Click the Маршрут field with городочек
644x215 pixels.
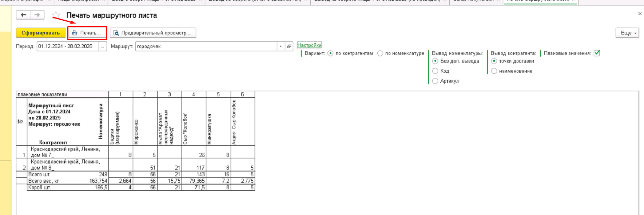click(206, 46)
